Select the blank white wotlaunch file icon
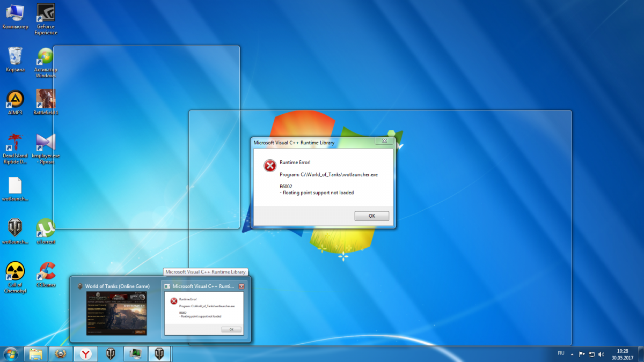Screen dimensions: 644x362 pyautogui.click(x=15, y=189)
